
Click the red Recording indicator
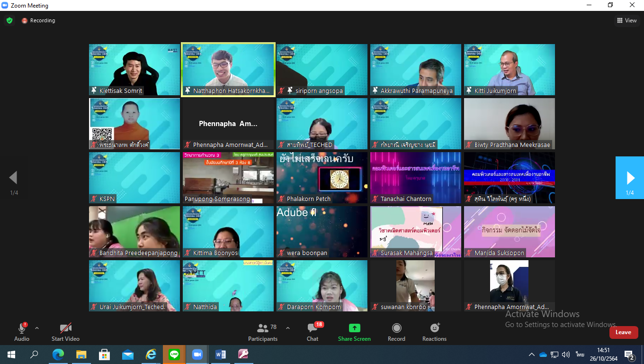(38, 20)
